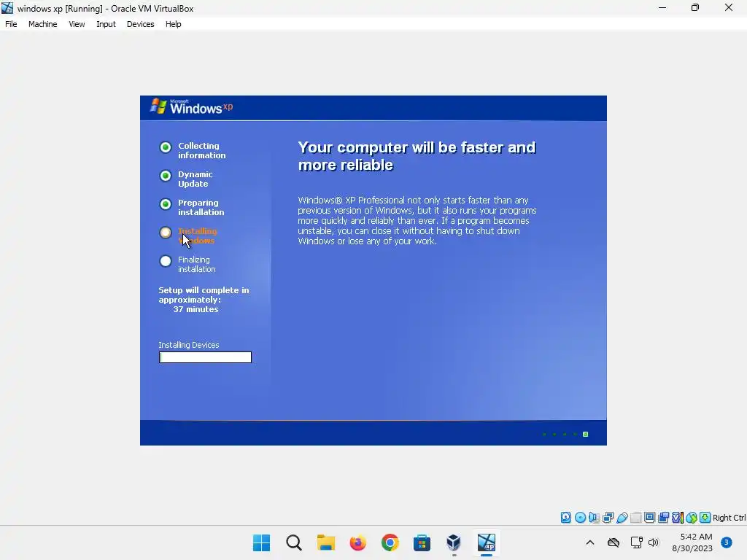Click the hard disk activity indicator icon
This screenshot has width=747, height=560.
[x=565, y=518]
